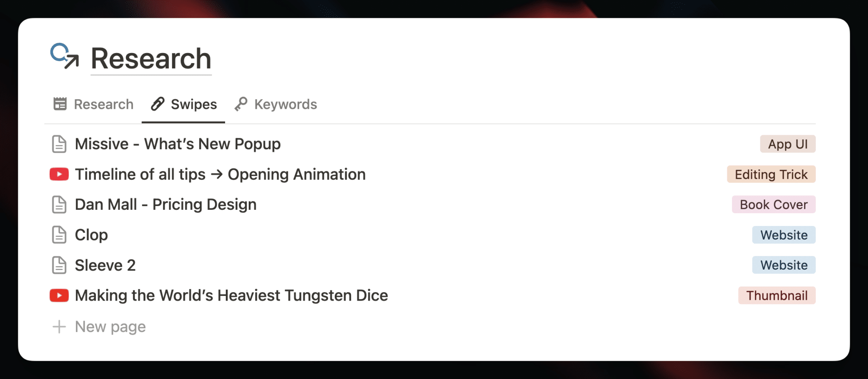Click the App UI tag
Screen dimensions: 868x379
788,144
